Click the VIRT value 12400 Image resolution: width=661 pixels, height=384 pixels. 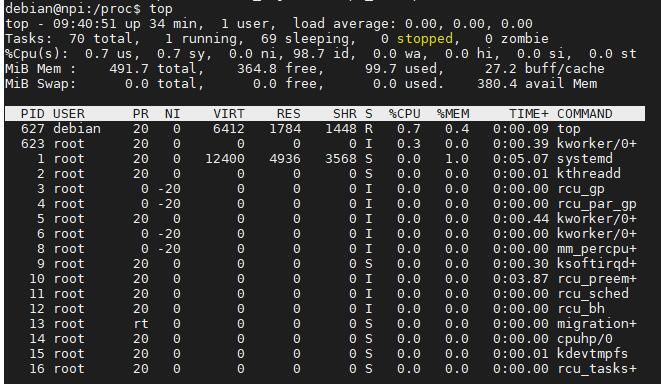pos(225,159)
